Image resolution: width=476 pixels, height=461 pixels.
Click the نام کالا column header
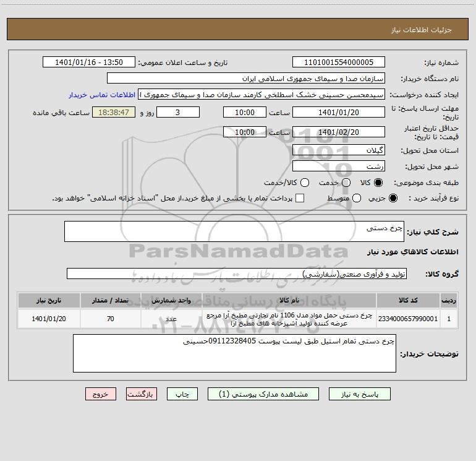pyautogui.click(x=289, y=300)
